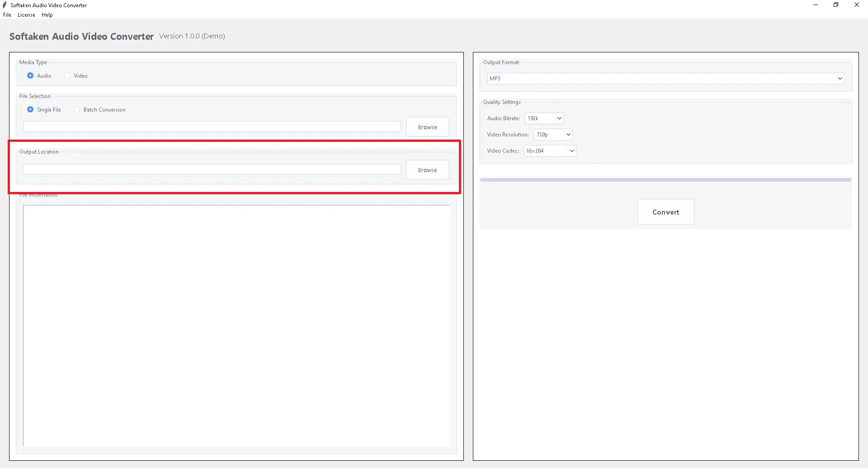This screenshot has width=868, height=468.
Task: Open the Output Format MP3 dropdown
Action: [x=665, y=79]
